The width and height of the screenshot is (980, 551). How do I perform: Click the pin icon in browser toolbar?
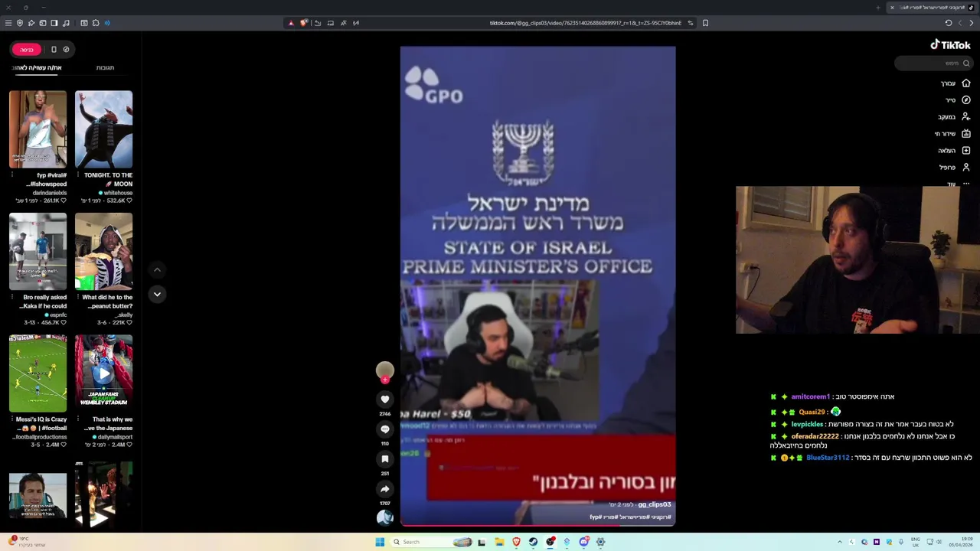point(31,23)
